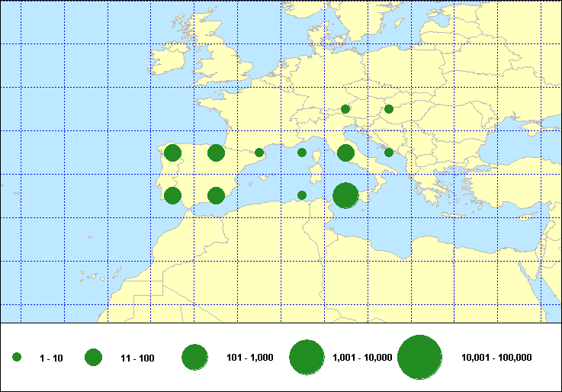Select the small marker off the Algerian coast
Image resolution: width=562 pixels, height=392 pixels.
pos(302,195)
